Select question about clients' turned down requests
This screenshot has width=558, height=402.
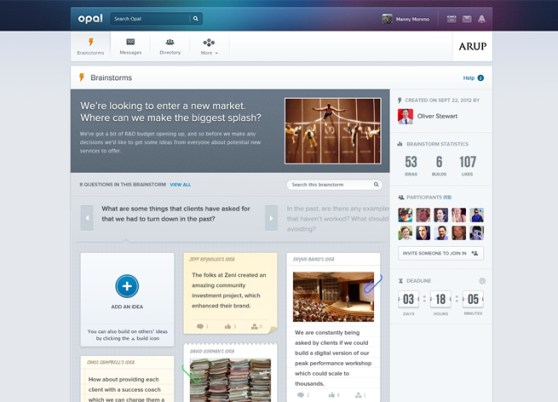click(x=176, y=213)
